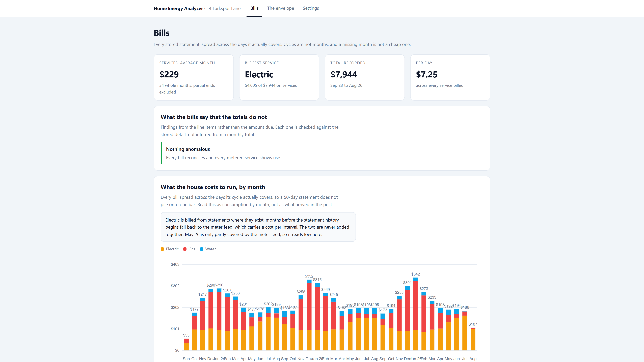Click the Water legend blue swatch
The width and height of the screenshot is (644, 362).
(201, 249)
